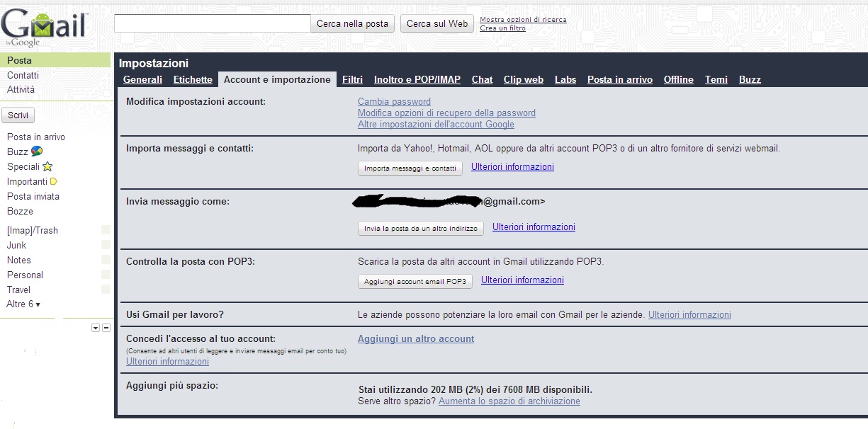The width and height of the screenshot is (868, 429).
Task: Click the yellow Importanti marker icon
Action: (54, 182)
